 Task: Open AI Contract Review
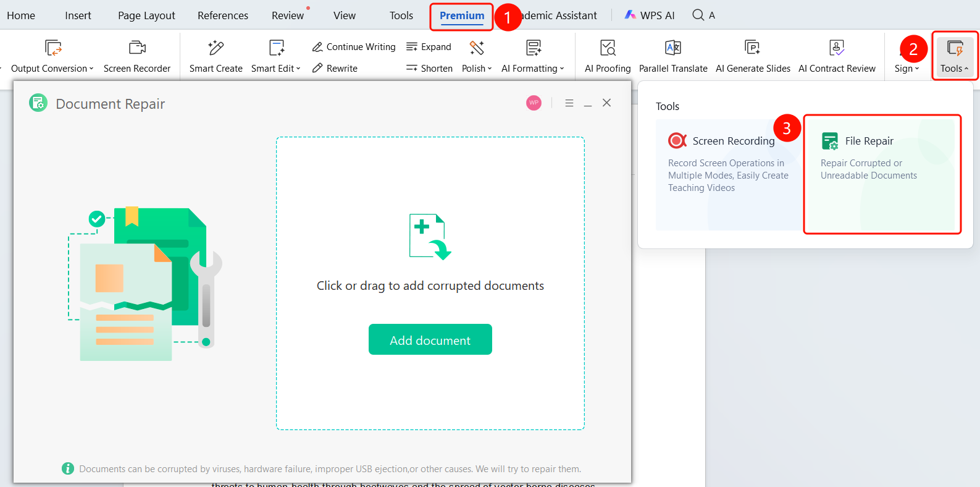click(837, 56)
